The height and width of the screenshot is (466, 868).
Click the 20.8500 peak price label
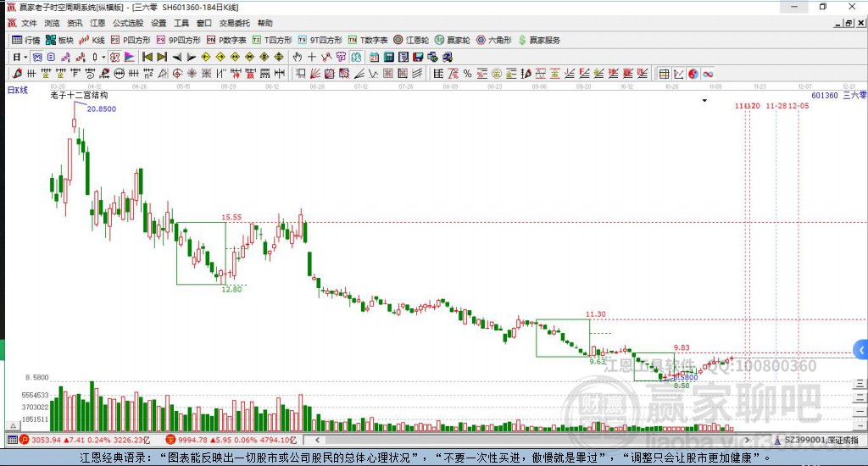[102, 109]
